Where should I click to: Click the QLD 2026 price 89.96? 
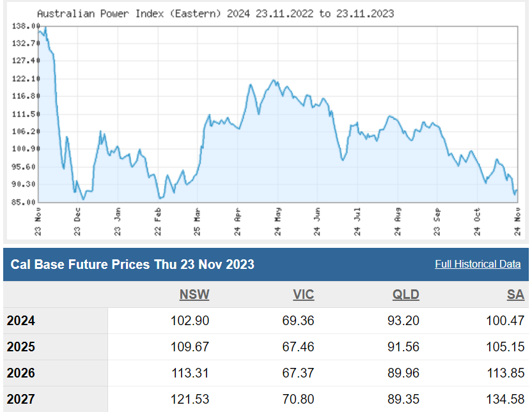point(403,373)
